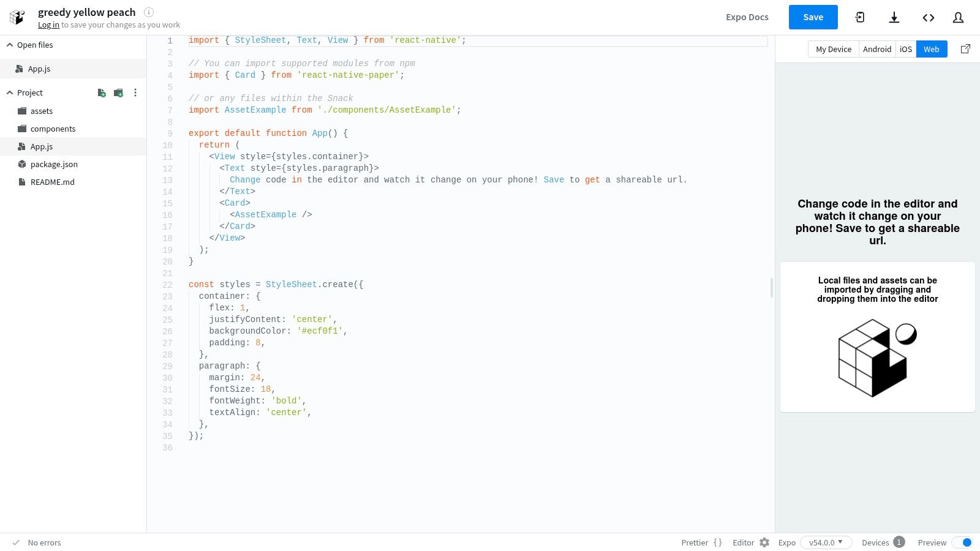Expand the assets folder
Viewport: 980px width, 551px height.
(42, 111)
